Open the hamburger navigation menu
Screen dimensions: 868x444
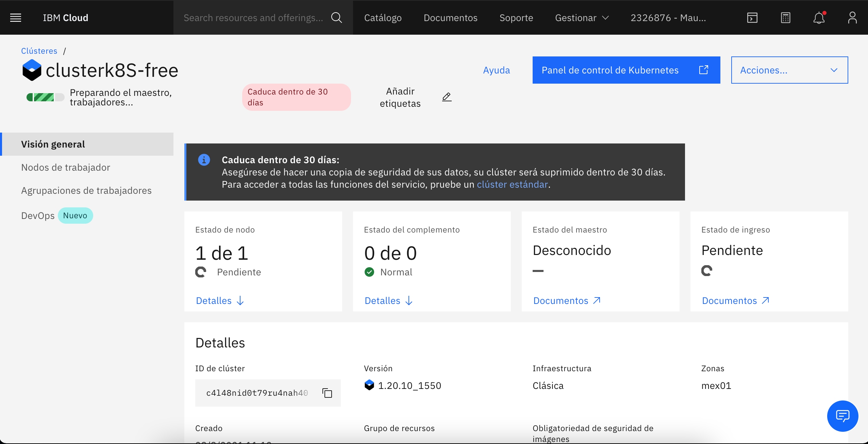click(x=16, y=18)
